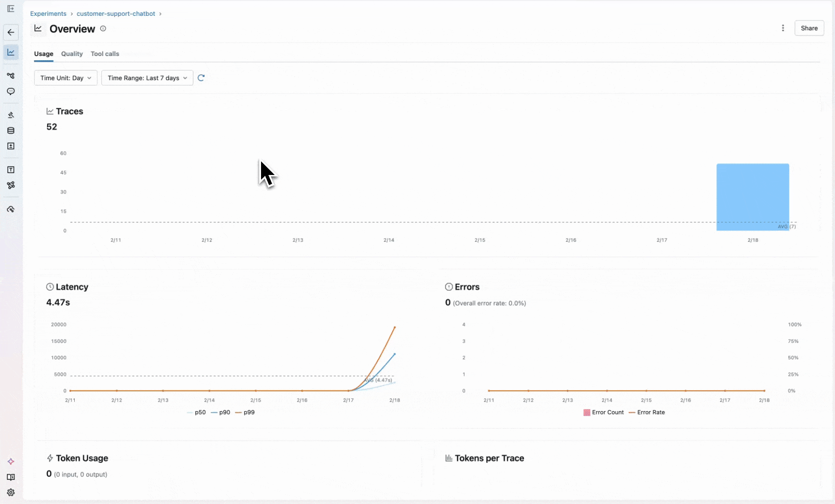
Task: Switch to the Tool calls tab
Action: click(x=105, y=54)
